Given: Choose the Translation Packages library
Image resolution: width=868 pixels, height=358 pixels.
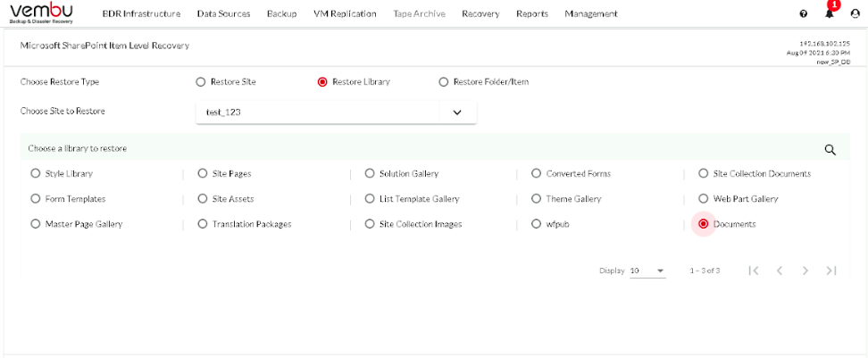Looking at the screenshot, I should click(203, 224).
